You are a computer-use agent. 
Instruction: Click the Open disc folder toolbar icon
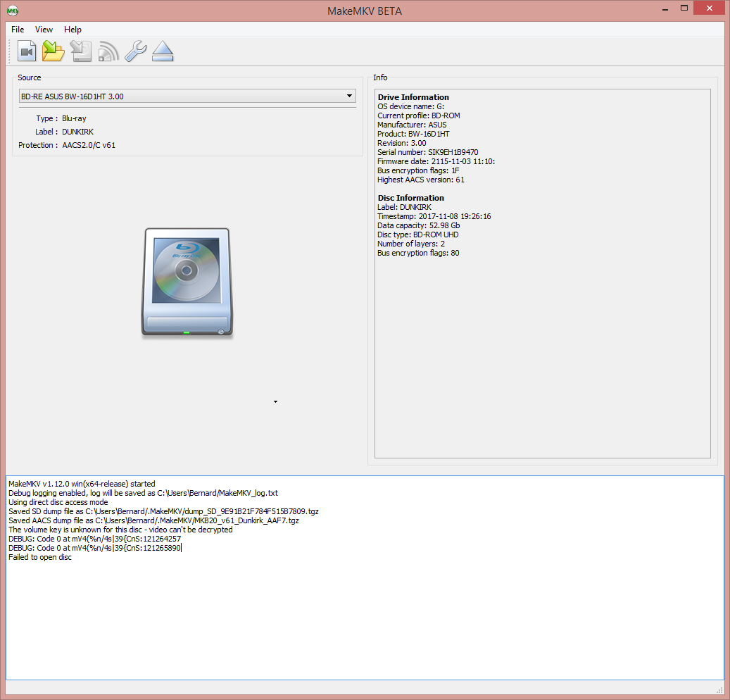(54, 51)
